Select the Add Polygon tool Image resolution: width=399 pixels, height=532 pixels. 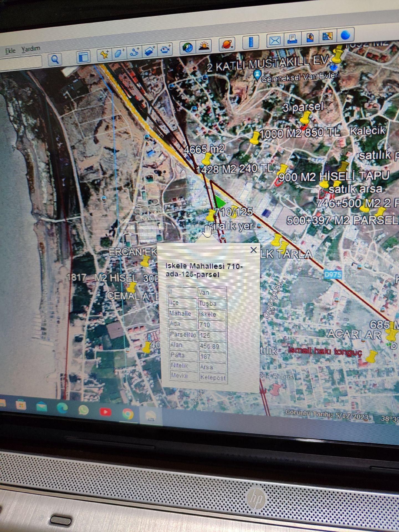click(119, 53)
